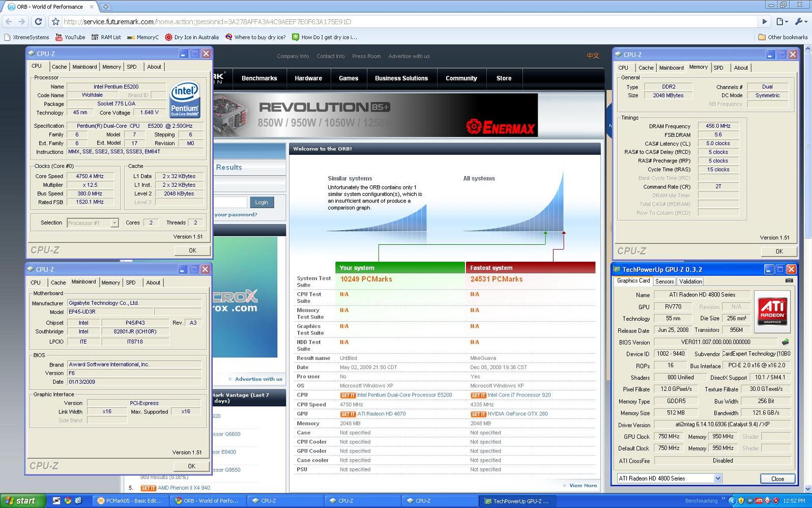Image resolution: width=812 pixels, height=508 pixels.
Task: Click OK in the CPU-Z Mainboard window
Action: (x=191, y=466)
